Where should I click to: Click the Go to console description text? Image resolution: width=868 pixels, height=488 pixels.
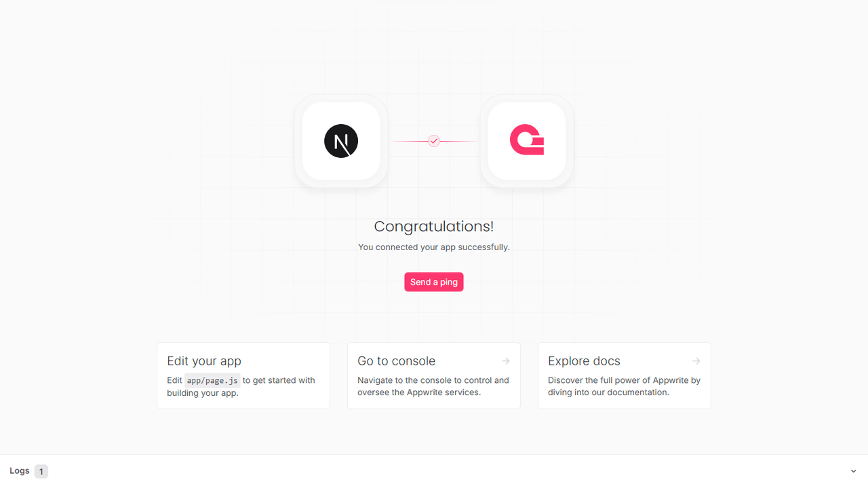click(432, 386)
